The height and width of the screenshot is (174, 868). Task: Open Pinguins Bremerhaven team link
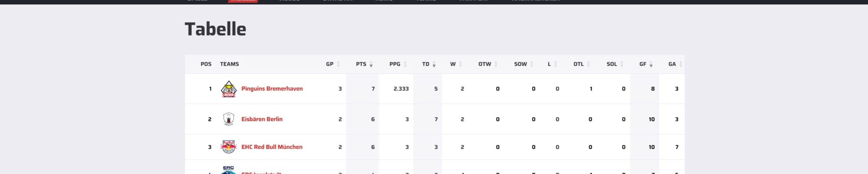pyautogui.click(x=272, y=89)
